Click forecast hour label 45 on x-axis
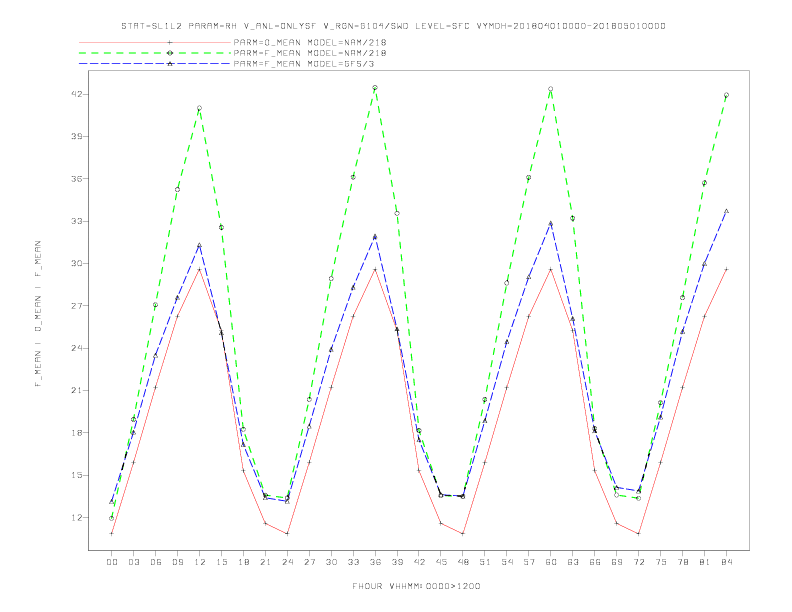 click(441, 562)
